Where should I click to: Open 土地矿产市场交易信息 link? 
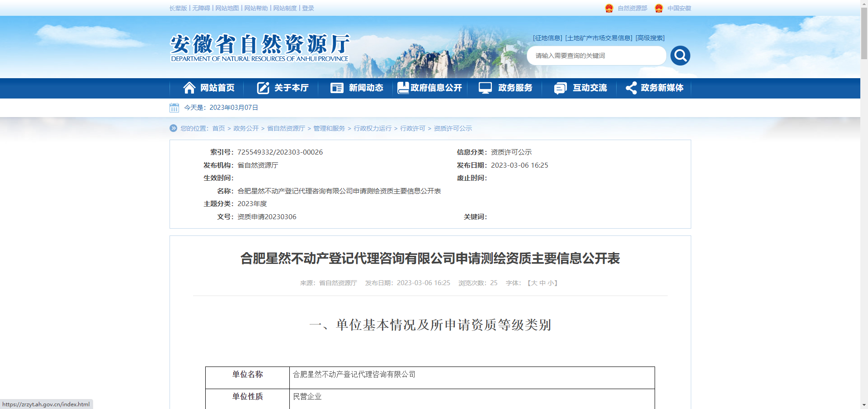pos(599,38)
